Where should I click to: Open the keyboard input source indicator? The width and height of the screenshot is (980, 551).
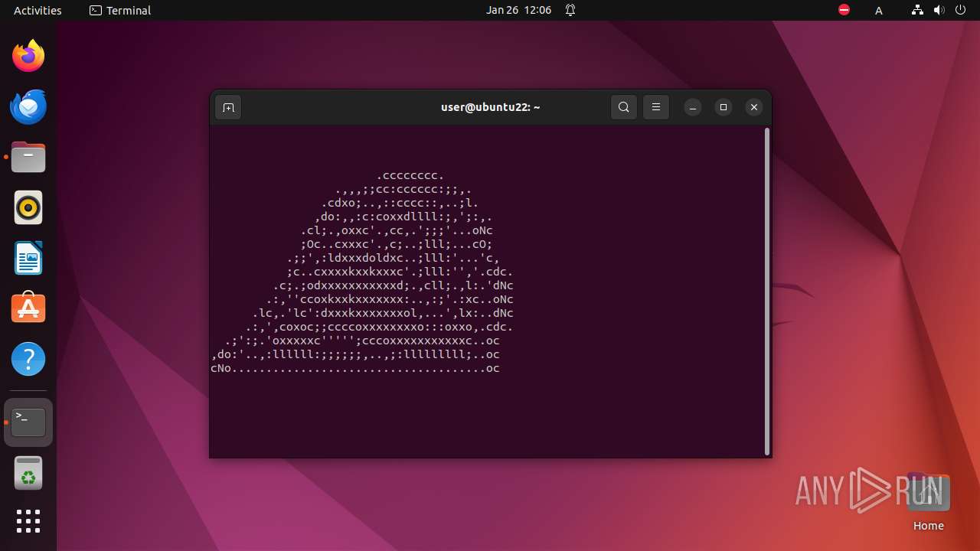click(879, 11)
